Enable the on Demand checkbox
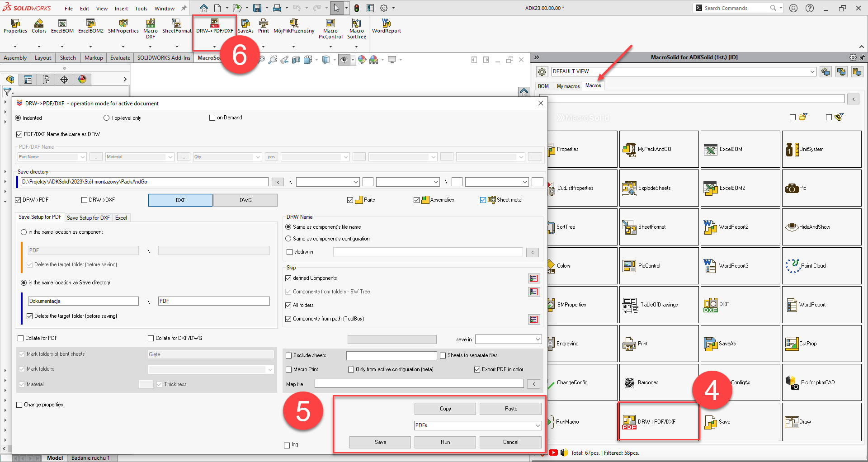 pos(212,118)
